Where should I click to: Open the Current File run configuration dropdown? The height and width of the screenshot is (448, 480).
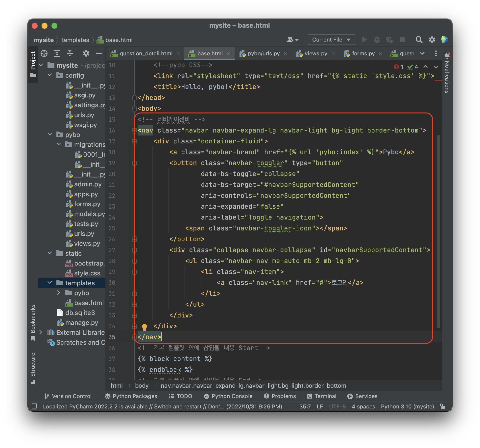pyautogui.click(x=331, y=40)
